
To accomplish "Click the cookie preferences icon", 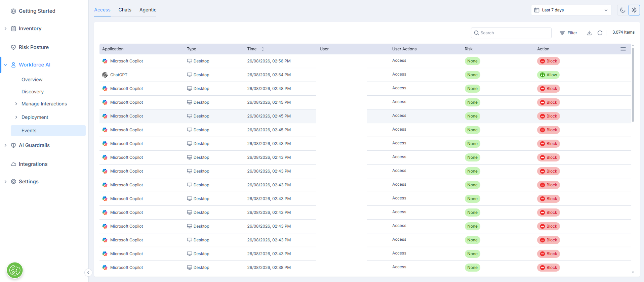I will 15,270.
